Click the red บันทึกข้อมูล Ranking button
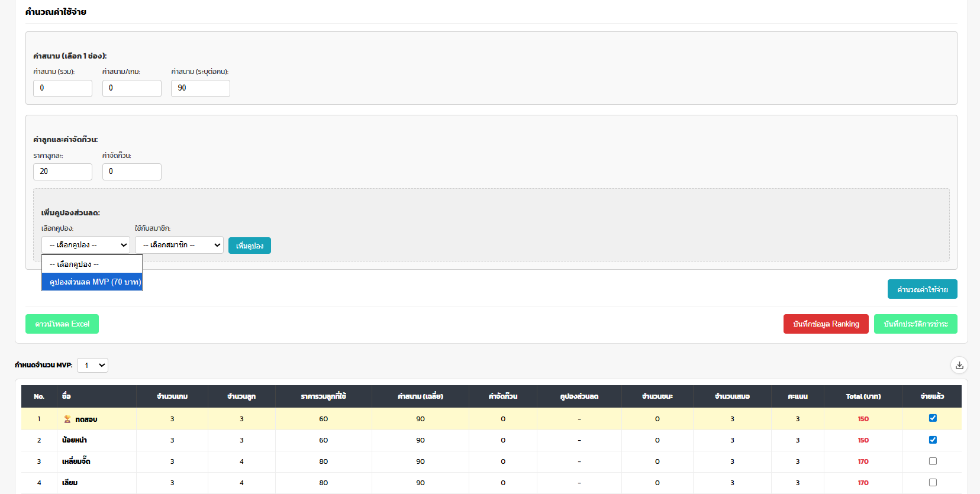This screenshot has width=980, height=494. click(x=826, y=324)
